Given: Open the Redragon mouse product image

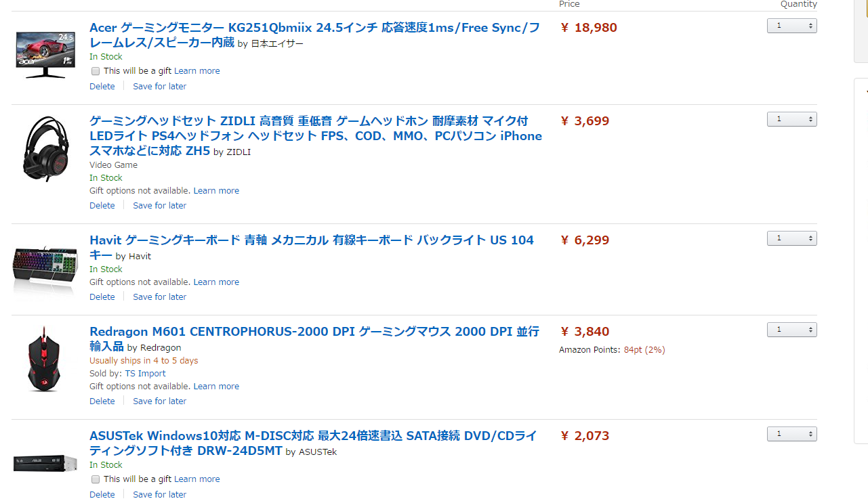Looking at the screenshot, I should (x=44, y=359).
